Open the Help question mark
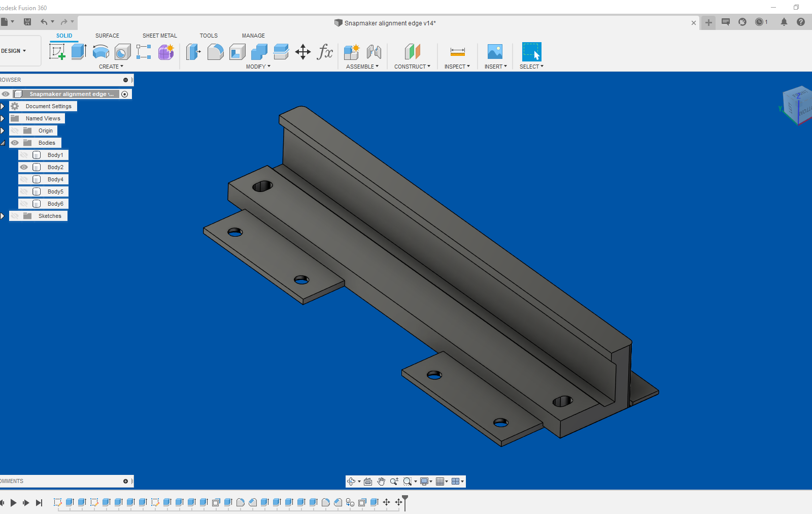The height and width of the screenshot is (514, 812). point(801,22)
